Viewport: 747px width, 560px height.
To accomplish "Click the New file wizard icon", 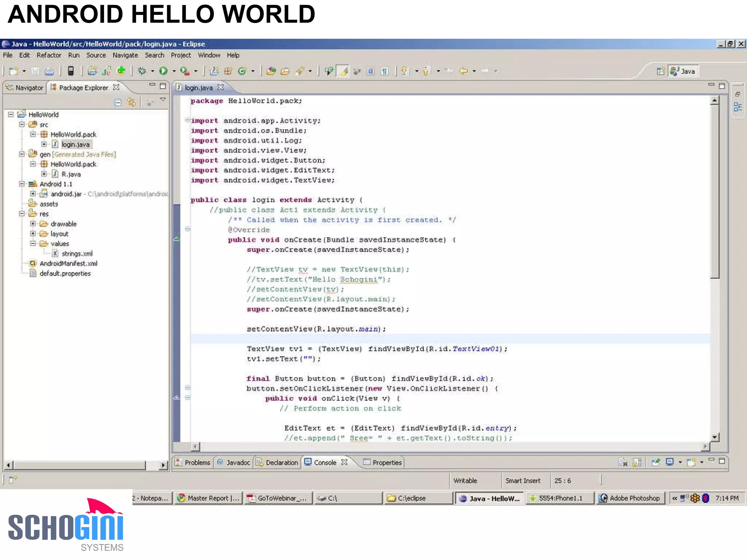I will (13, 71).
